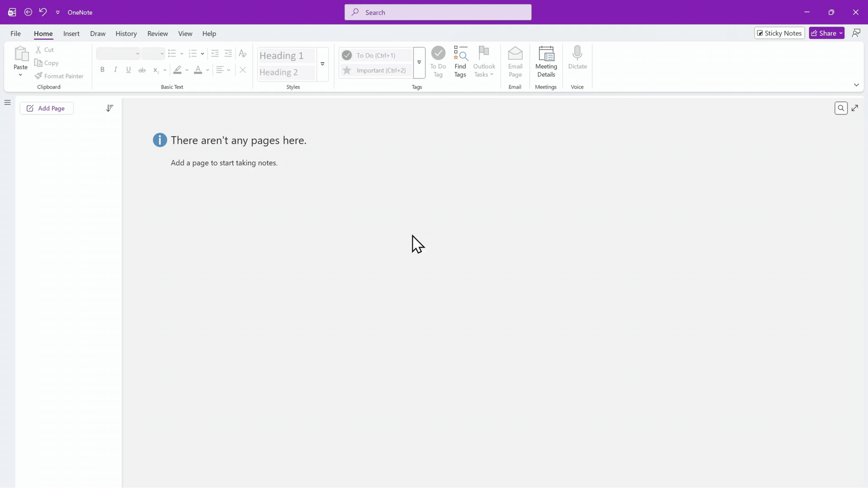This screenshot has width=868, height=488.
Task: Apply Heading 1 style
Action: pyautogui.click(x=286, y=56)
